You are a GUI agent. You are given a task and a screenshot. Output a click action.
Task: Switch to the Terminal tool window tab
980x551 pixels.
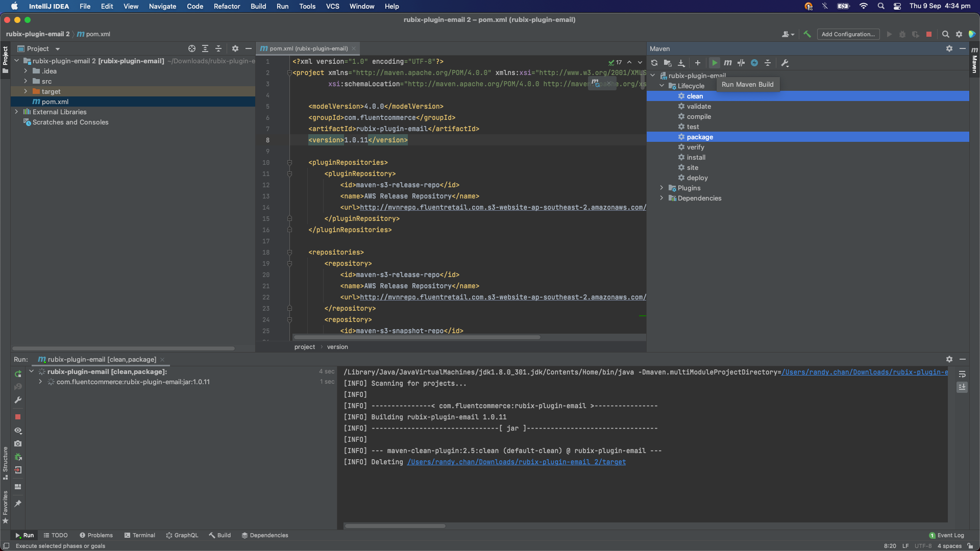coord(139,535)
